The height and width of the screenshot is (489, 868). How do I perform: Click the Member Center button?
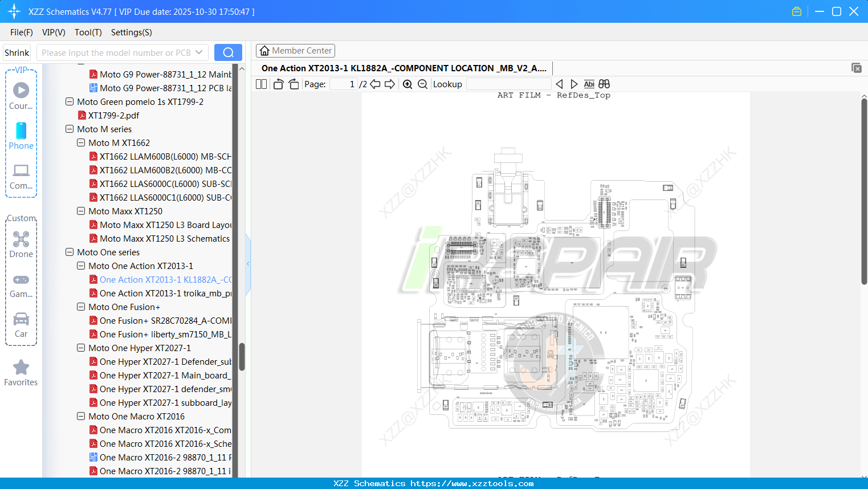tap(295, 51)
